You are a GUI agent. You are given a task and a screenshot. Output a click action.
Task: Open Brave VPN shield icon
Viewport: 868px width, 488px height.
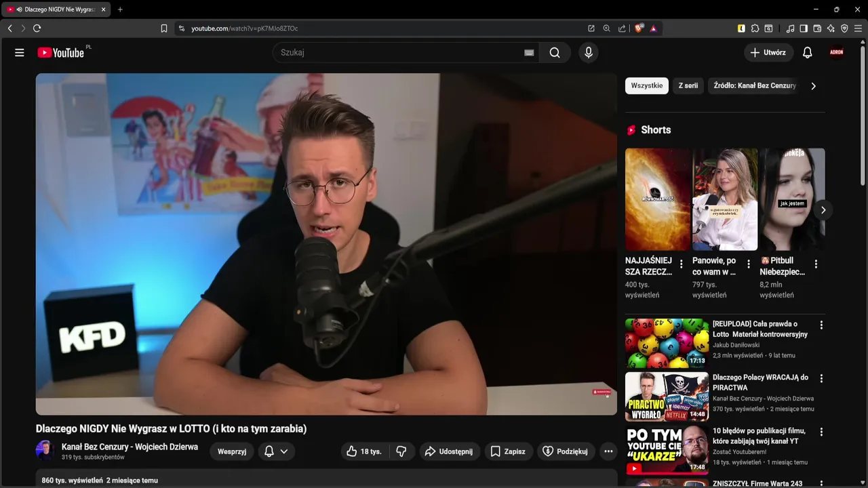coord(844,28)
